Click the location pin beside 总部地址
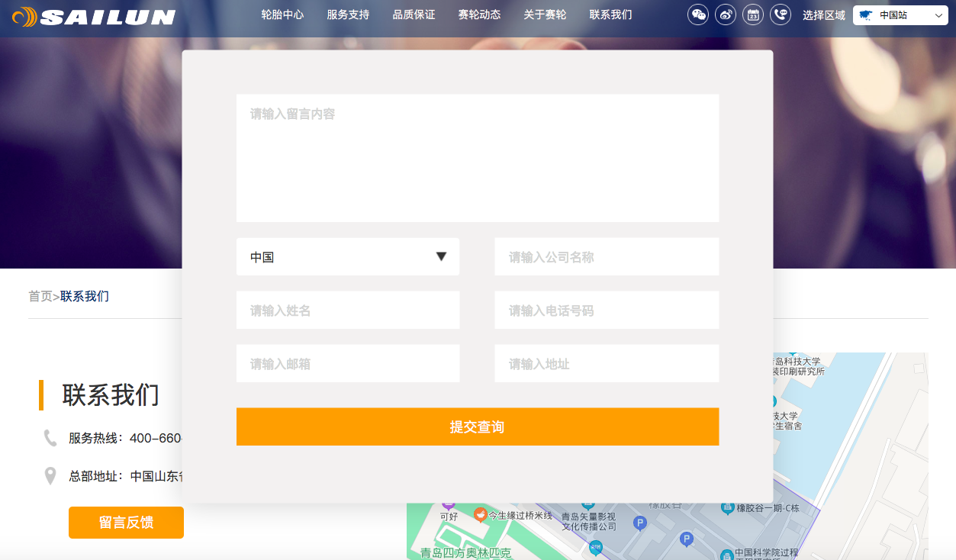 pyautogui.click(x=50, y=476)
